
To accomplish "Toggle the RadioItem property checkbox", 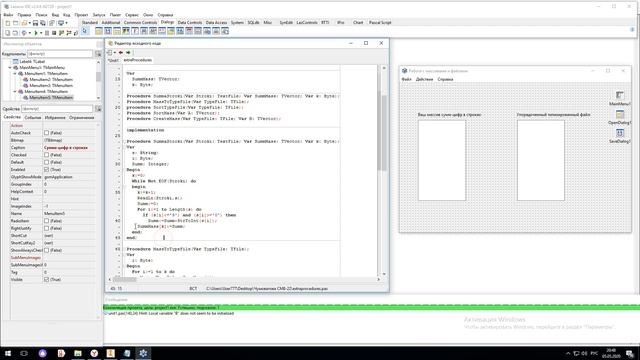I will (x=47, y=221).
